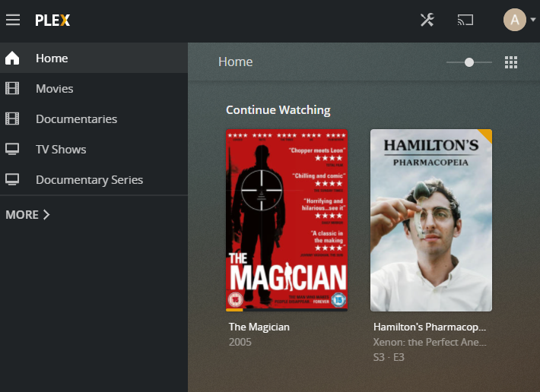Adjust the poster size slider
The image size is (540, 392).
469,62
